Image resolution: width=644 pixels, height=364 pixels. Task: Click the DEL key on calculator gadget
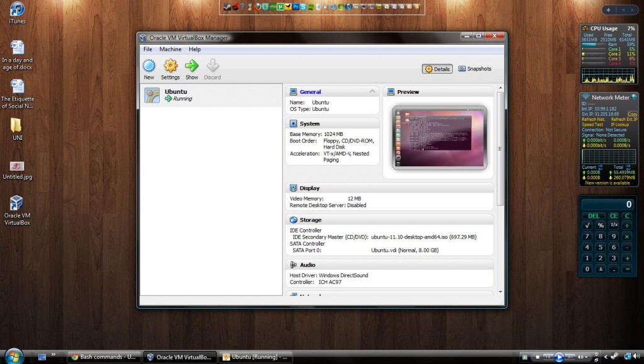[594, 215]
